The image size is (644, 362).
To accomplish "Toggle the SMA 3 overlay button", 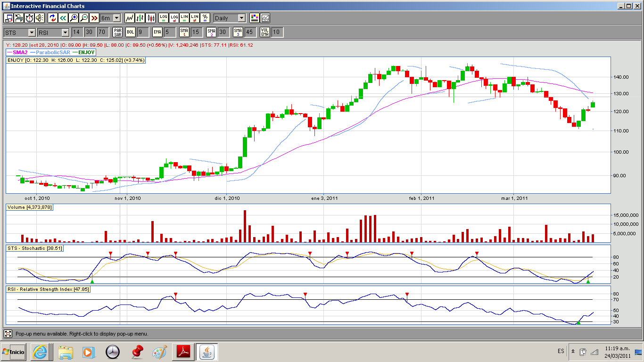I will point(238,32).
